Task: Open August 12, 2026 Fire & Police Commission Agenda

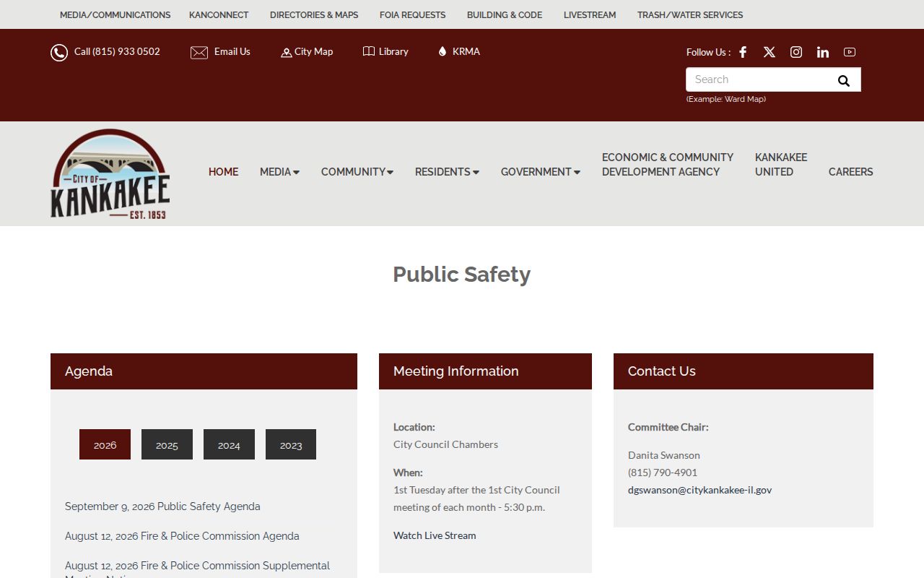Action: click(x=182, y=536)
